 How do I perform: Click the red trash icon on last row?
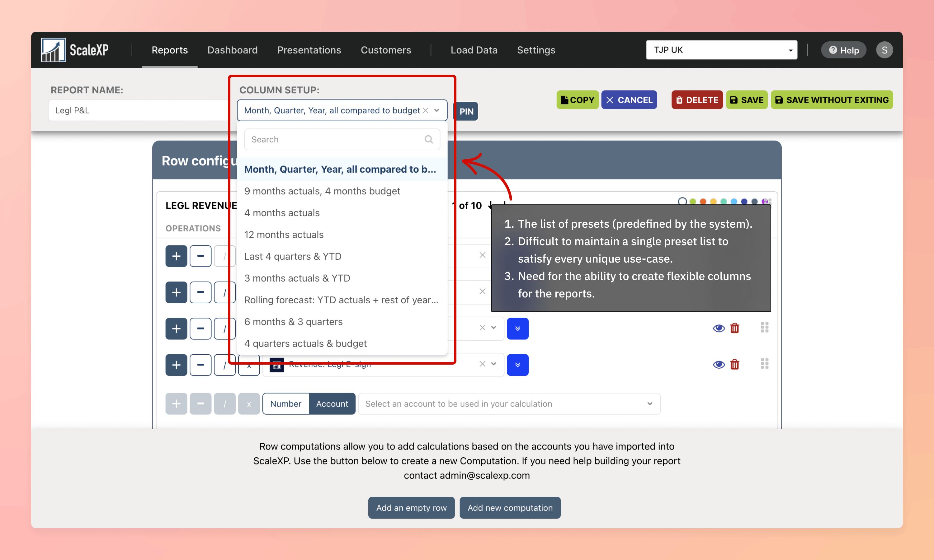[734, 364]
